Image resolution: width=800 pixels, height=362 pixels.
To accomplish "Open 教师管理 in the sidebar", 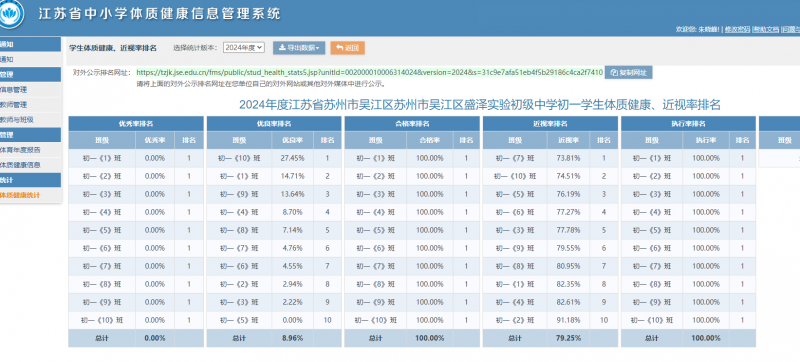I will coord(31,105).
